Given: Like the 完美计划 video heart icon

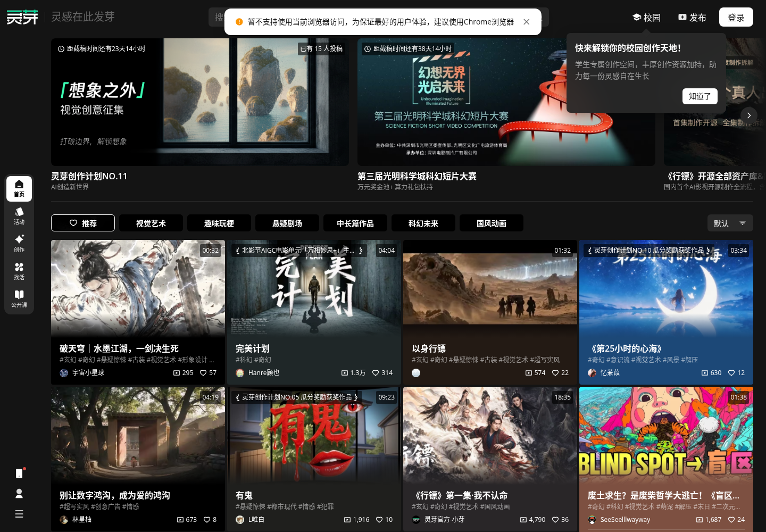Looking at the screenshot, I should coord(376,373).
